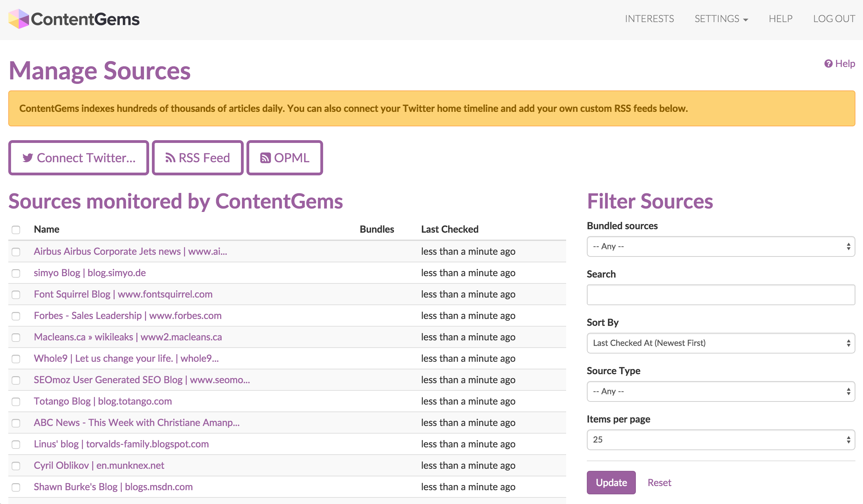Open Cyril Oblikov en.munknex.net link
The image size is (863, 504).
tap(99, 466)
